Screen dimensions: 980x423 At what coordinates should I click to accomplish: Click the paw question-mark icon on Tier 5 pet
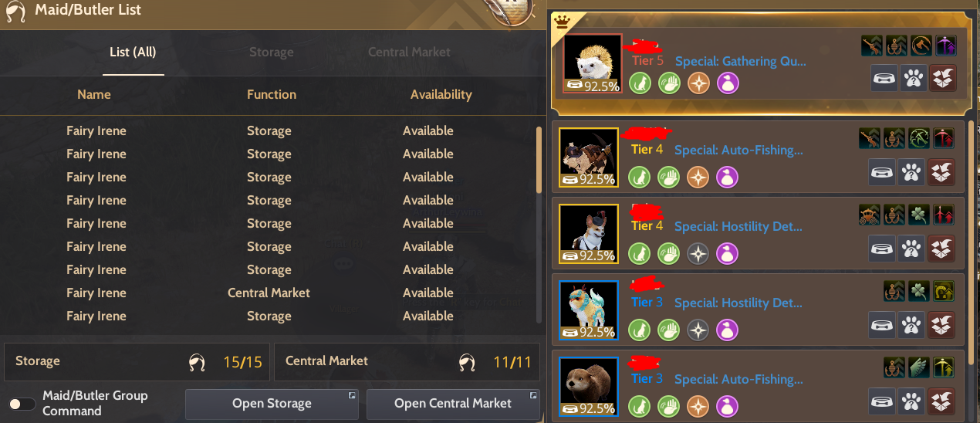pos(913,79)
